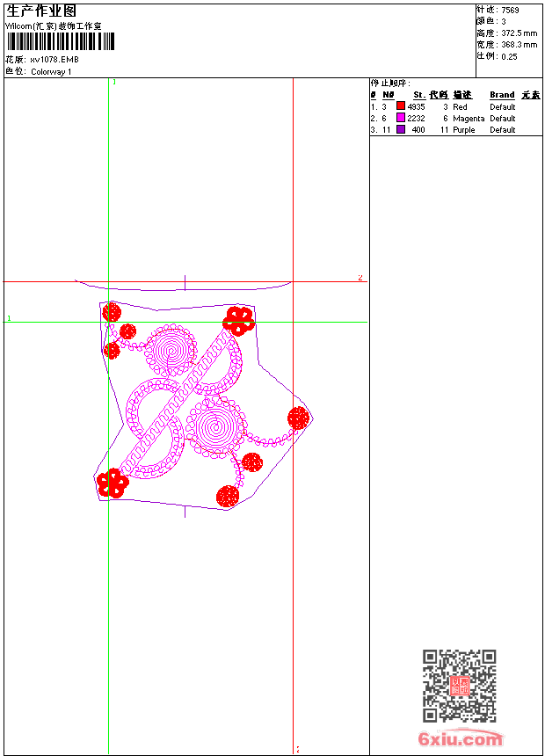
Task: Click the Purple description cell
Action: click(x=463, y=130)
